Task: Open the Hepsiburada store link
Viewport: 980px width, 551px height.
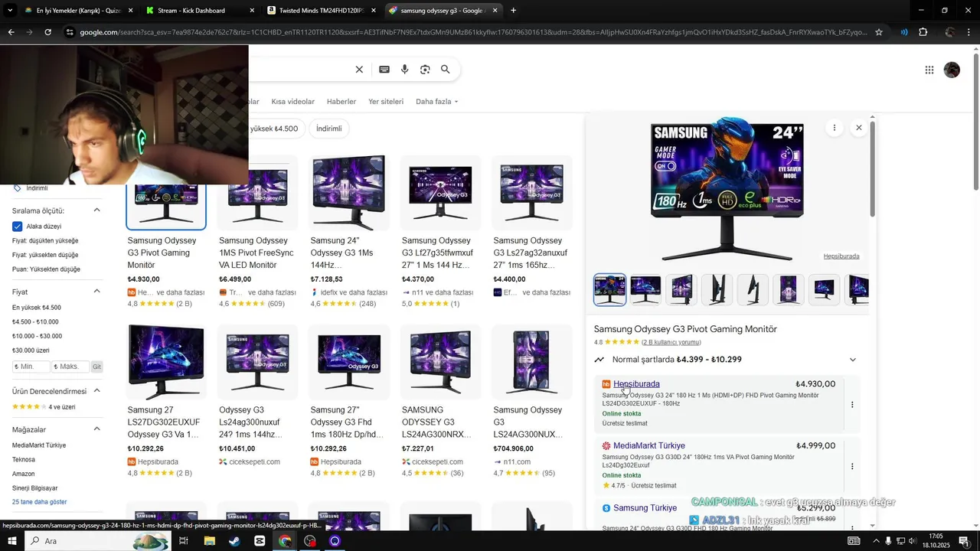Action: (636, 384)
